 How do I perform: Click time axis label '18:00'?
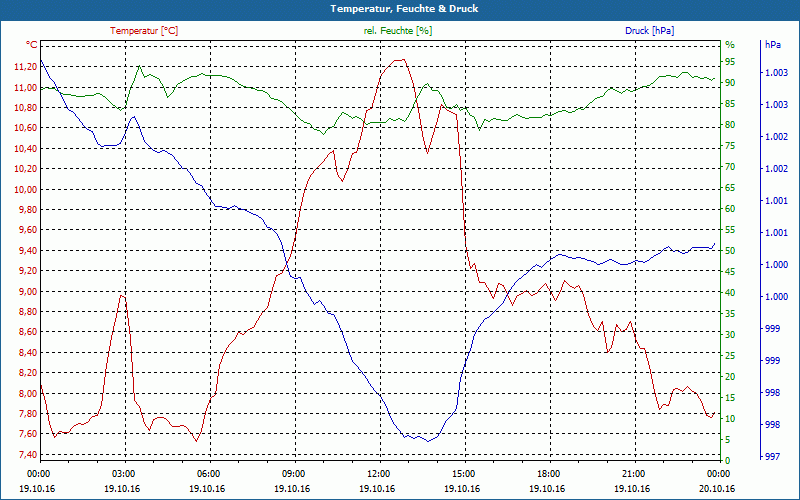(x=547, y=474)
